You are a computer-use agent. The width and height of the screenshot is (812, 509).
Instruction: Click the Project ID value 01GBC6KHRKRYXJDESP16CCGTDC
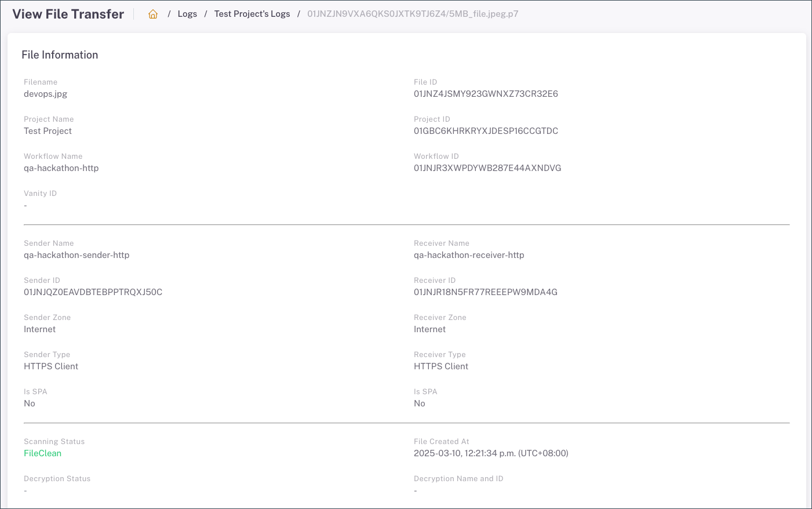tap(486, 131)
